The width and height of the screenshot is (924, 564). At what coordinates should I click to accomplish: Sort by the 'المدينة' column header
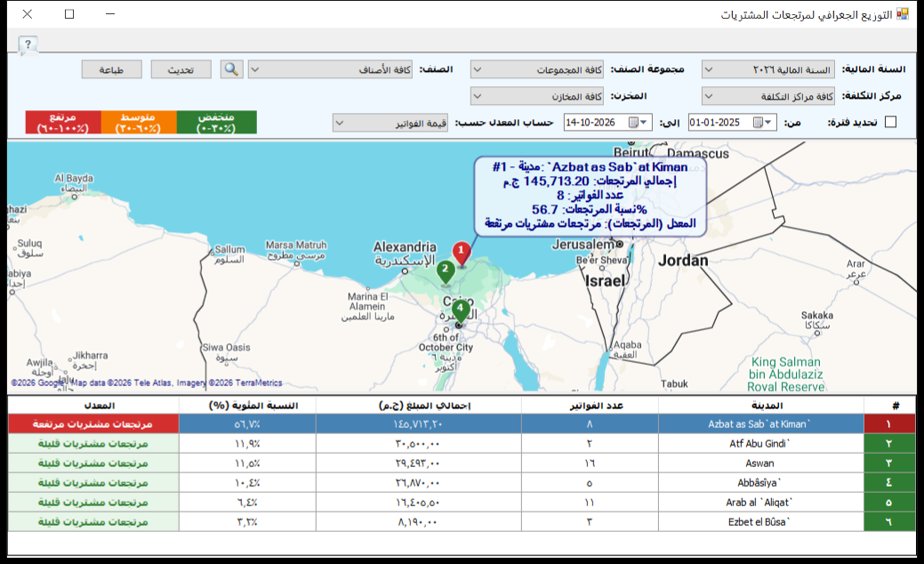click(760, 406)
